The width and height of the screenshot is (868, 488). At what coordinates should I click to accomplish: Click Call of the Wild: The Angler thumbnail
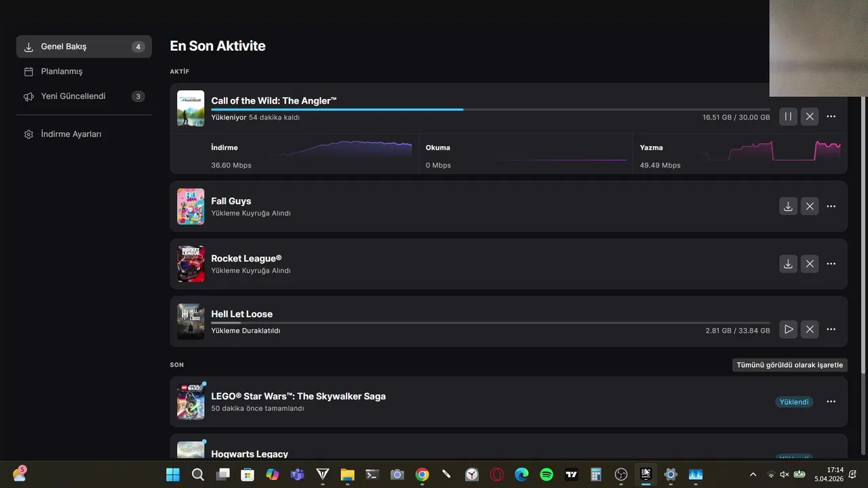[x=191, y=108]
